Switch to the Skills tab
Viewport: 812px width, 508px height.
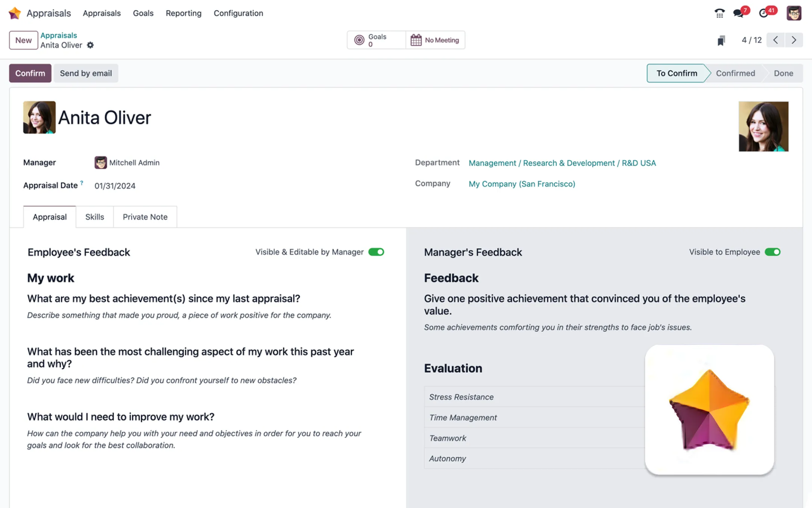coord(95,217)
